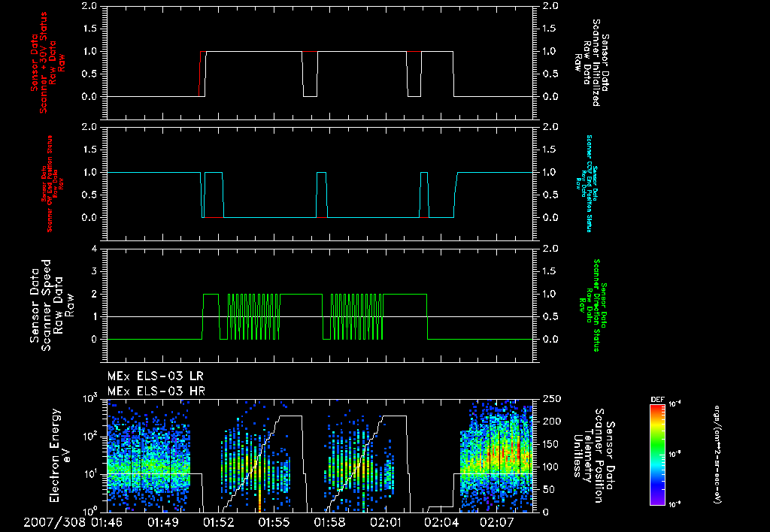The width and height of the screenshot is (770, 532).
Task: Click the 4 tick on Scanner Speed axis
Action: [x=94, y=248]
